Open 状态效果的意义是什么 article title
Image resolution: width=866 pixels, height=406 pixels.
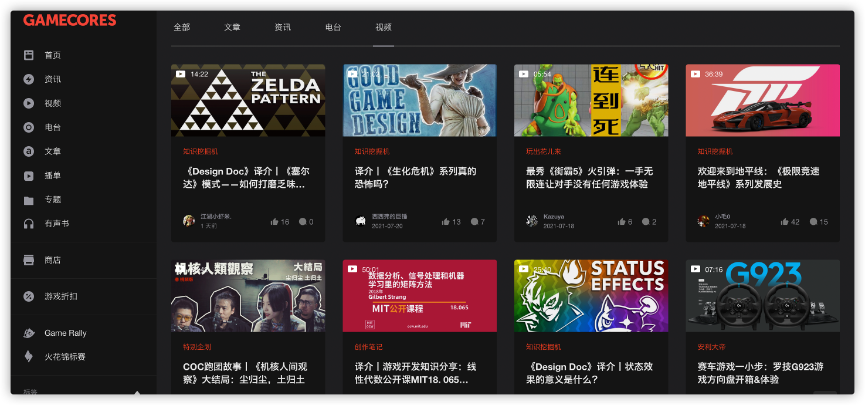coord(589,373)
